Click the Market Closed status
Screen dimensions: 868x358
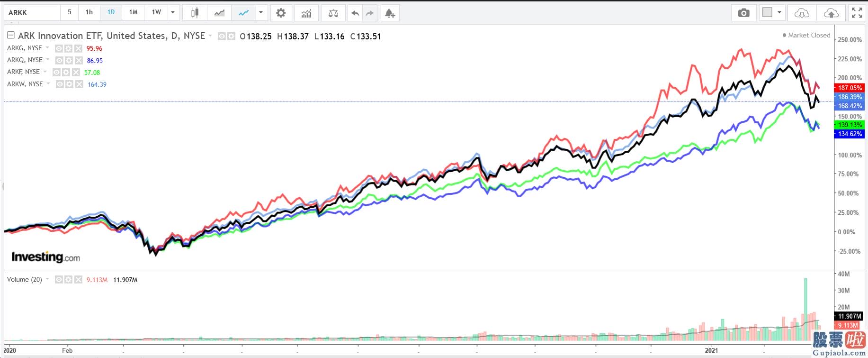coord(806,35)
